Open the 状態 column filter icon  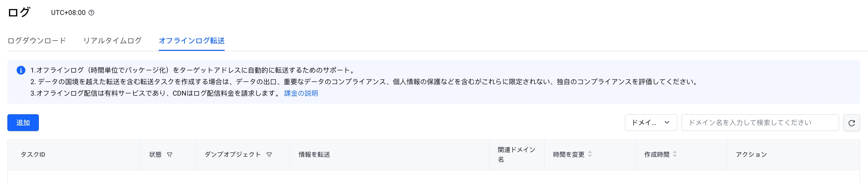tap(170, 155)
